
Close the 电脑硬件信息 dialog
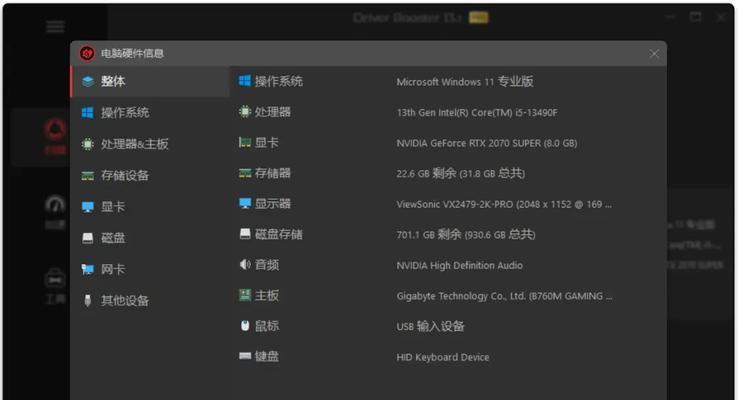tap(654, 54)
